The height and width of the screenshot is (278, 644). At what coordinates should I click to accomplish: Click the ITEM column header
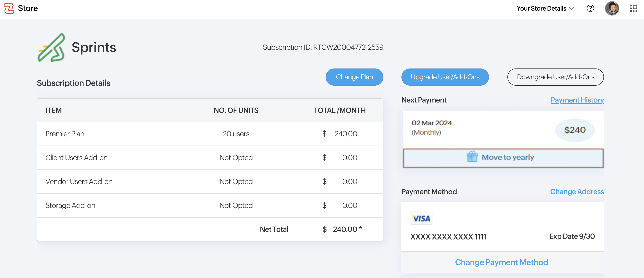[x=54, y=110]
